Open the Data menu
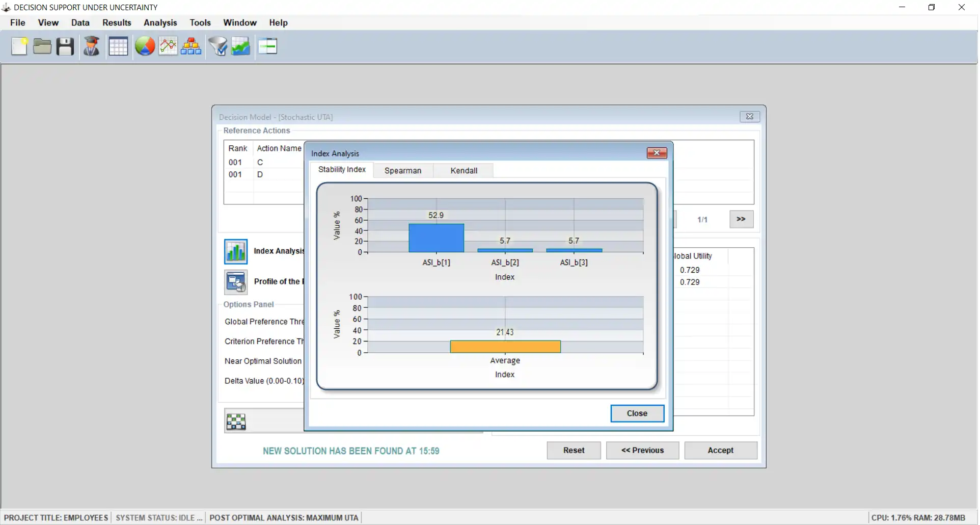The width and height of the screenshot is (980, 525). [x=80, y=22]
